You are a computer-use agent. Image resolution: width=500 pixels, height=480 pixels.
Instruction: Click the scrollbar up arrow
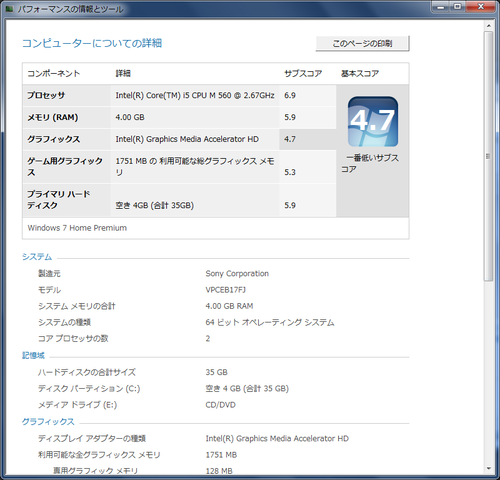pyautogui.click(x=489, y=25)
